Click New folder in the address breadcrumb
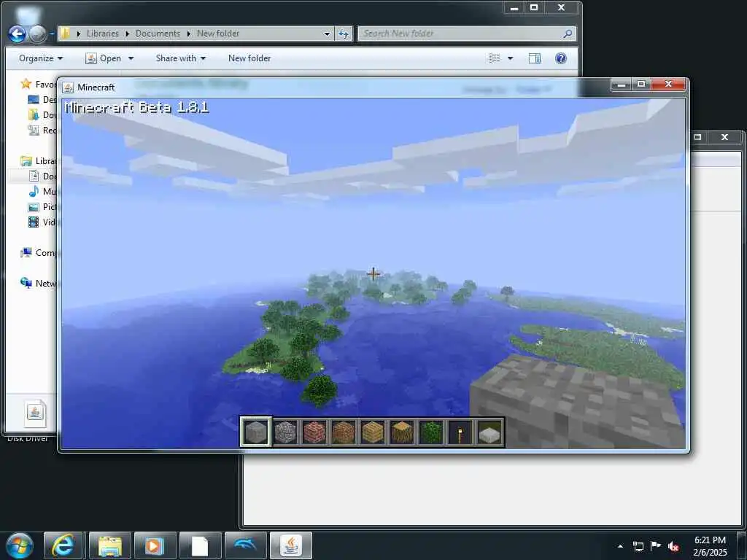This screenshot has width=747, height=560. tap(218, 34)
